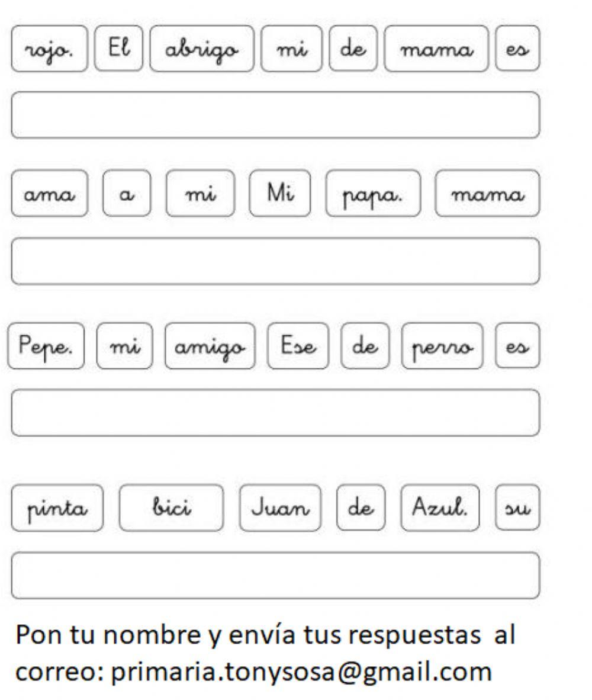Select the 'abrigo' word tile
Screen dimensions: 592x700
coord(202,49)
